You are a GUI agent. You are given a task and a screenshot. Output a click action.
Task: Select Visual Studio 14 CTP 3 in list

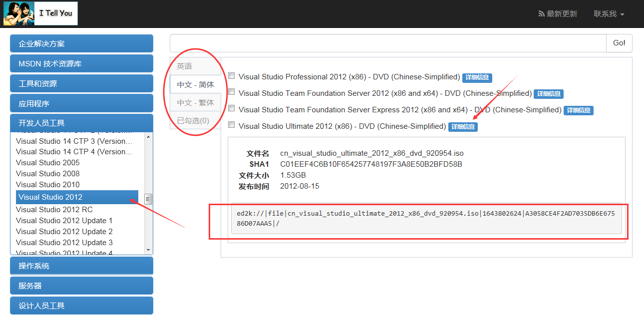pyautogui.click(x=74, y=141)
